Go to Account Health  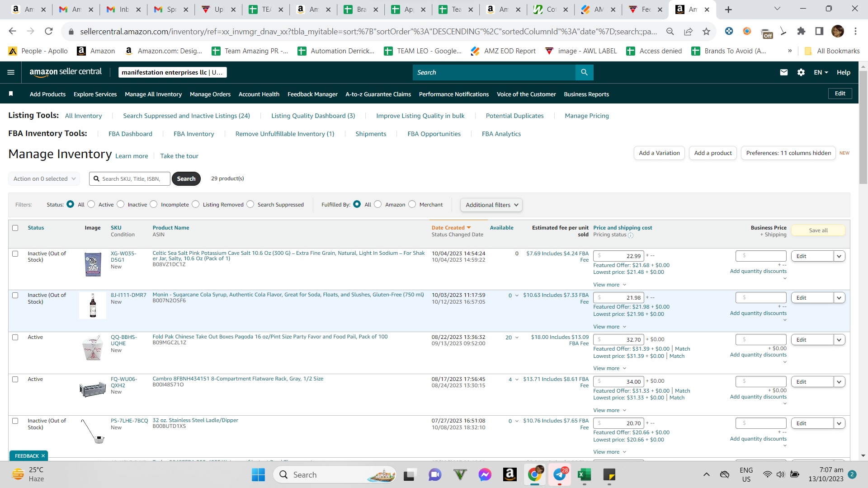pos(259,94)
